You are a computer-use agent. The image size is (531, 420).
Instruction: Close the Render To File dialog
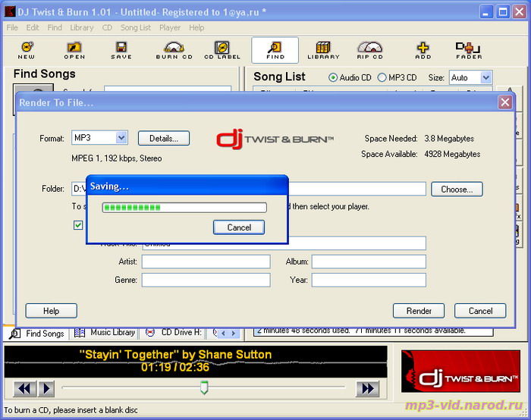pos(504,102)
